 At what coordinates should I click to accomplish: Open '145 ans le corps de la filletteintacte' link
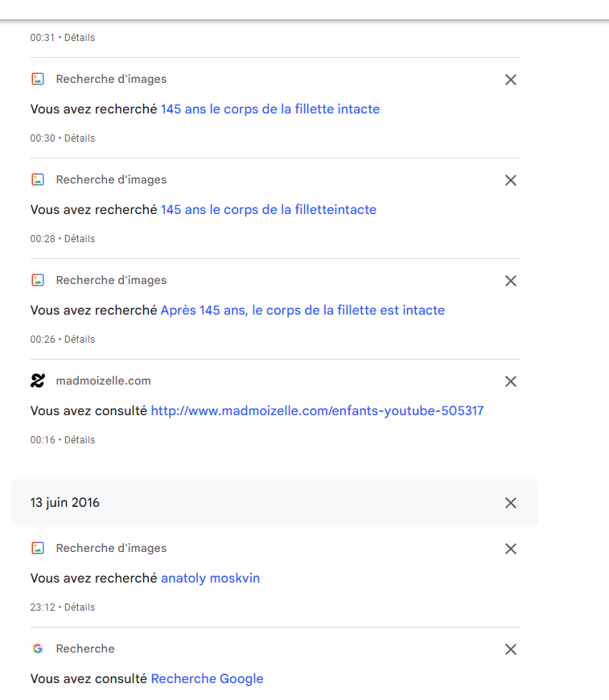click(268, 210)
